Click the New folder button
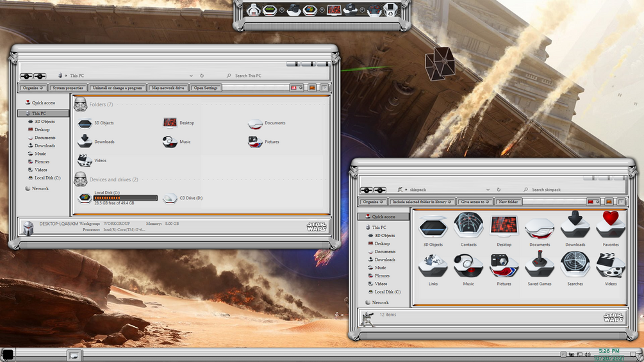 click(508, 202)
